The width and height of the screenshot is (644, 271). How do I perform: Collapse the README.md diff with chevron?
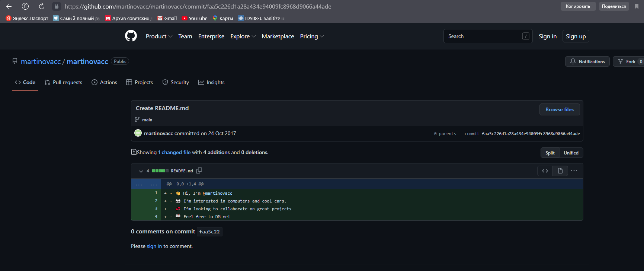tap(141, 171)
